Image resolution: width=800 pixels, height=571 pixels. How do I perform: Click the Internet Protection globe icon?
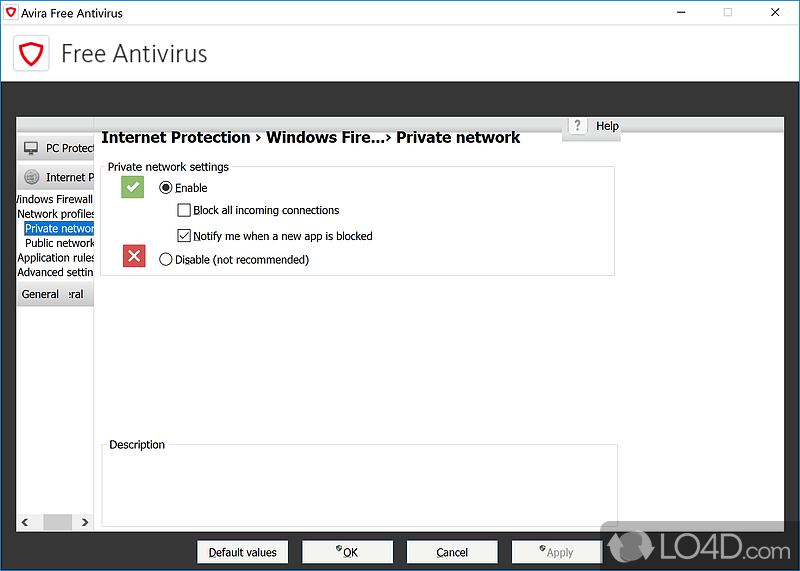(x=31, y=177)
